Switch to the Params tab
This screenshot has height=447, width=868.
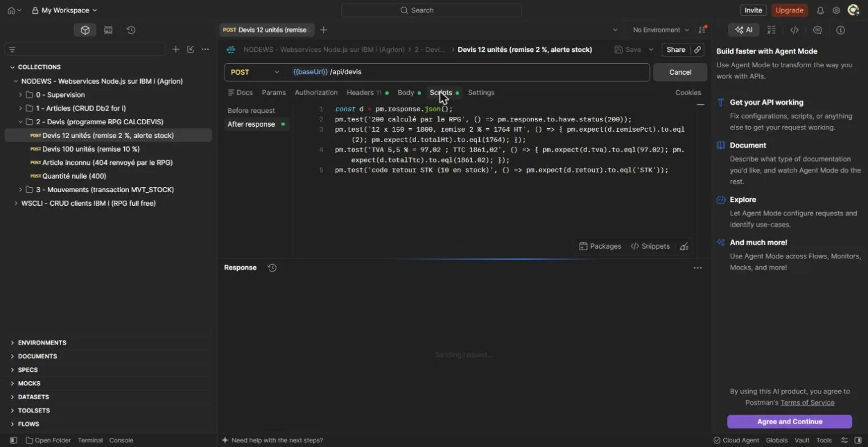(274, 92)
